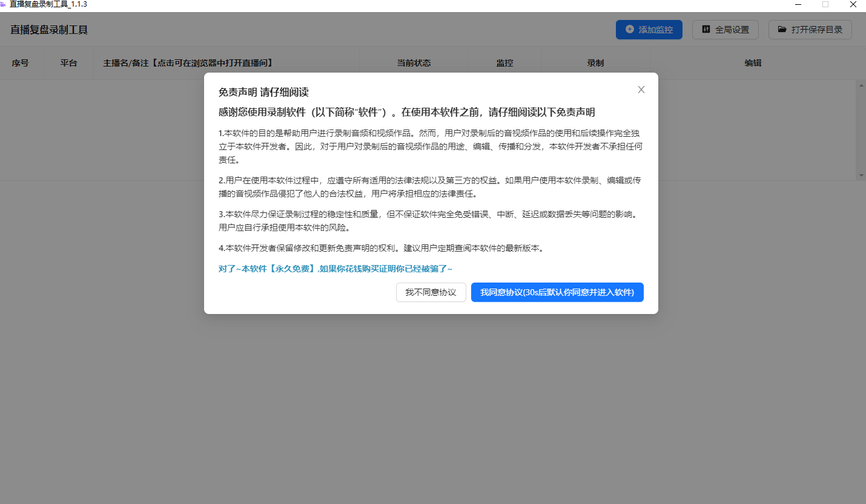Viewport: 866px width, 504px height.
Task: Click the 我不同意协议 disagree button
Action: coord(431,292)
